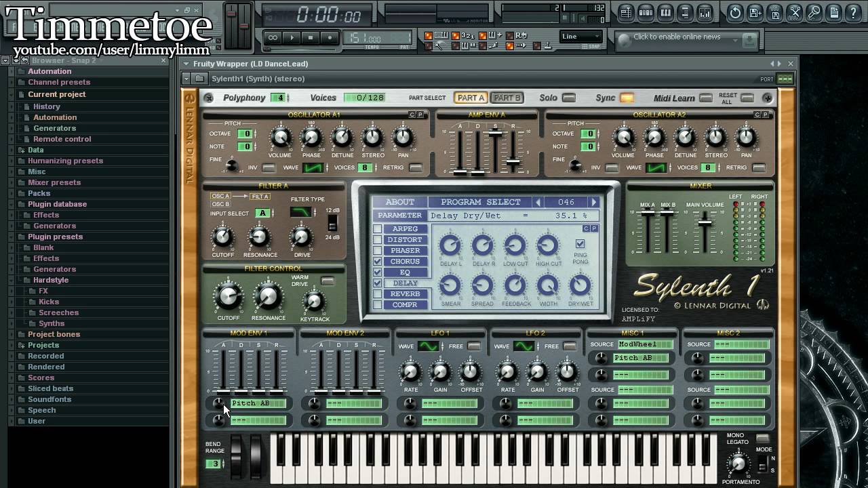Click the Main Volume fader in Mixer
This screenshot has width=868, height=488.
706,222
